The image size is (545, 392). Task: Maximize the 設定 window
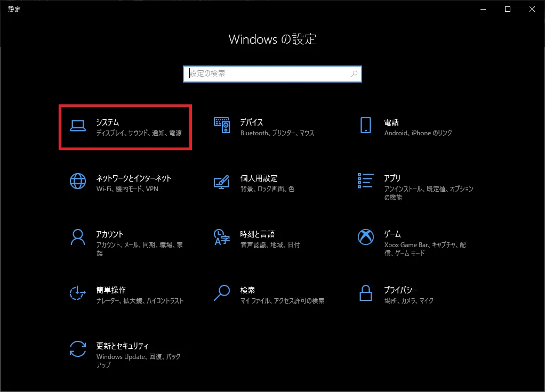(508, 10)
